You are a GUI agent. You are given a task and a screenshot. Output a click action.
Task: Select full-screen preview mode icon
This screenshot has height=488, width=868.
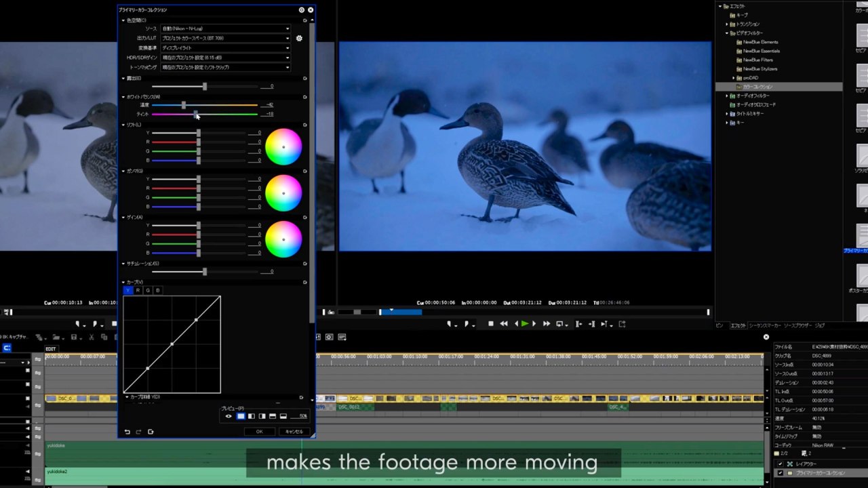[x=241, y=416]
